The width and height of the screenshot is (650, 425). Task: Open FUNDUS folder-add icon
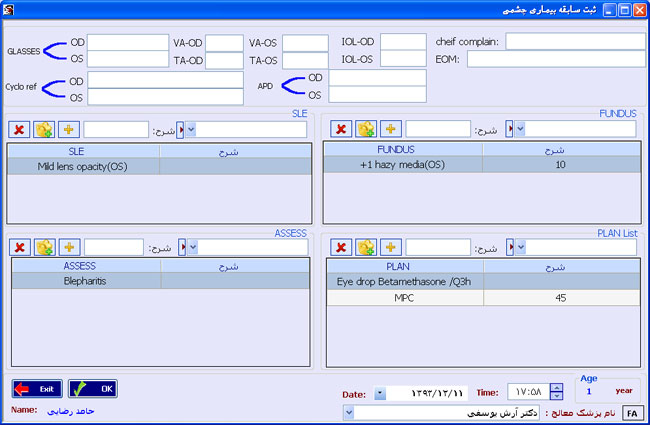click(366, 129)
